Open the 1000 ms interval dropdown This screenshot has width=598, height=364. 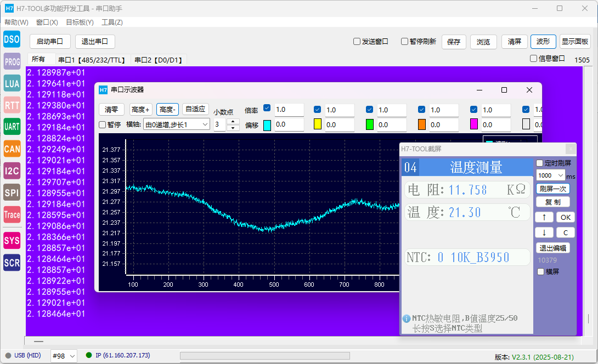551,175
